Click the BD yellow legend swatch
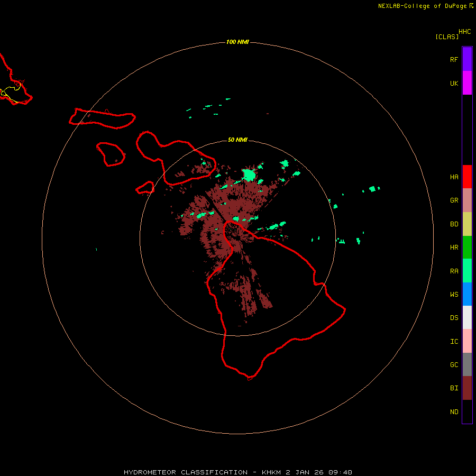The width and height of the screenshot is (476, 476). click(467, 224)
